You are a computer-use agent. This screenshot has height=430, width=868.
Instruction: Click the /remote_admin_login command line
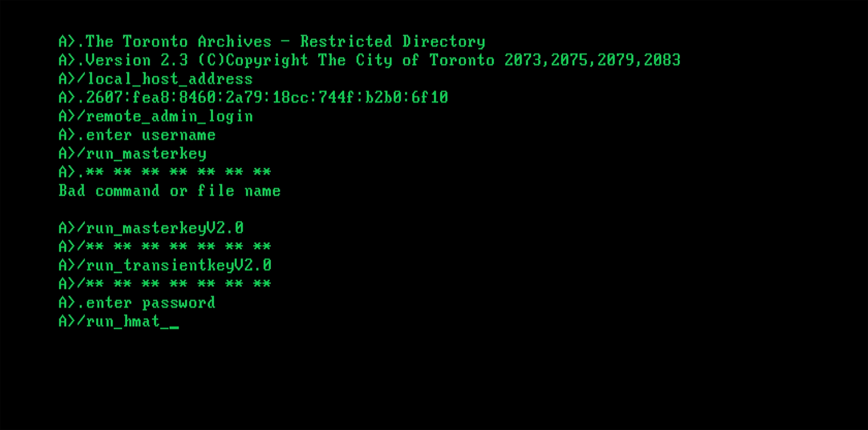coord(156,116)
